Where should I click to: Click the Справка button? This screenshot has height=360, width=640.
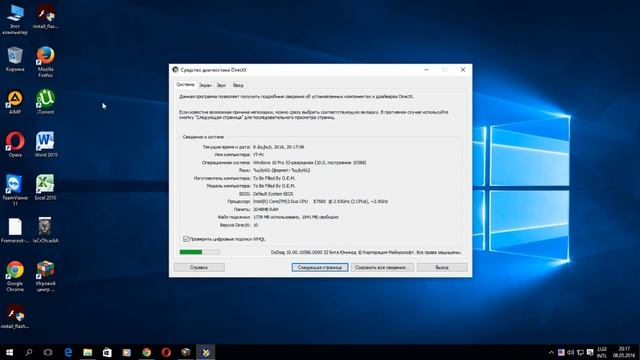point(199,267)
